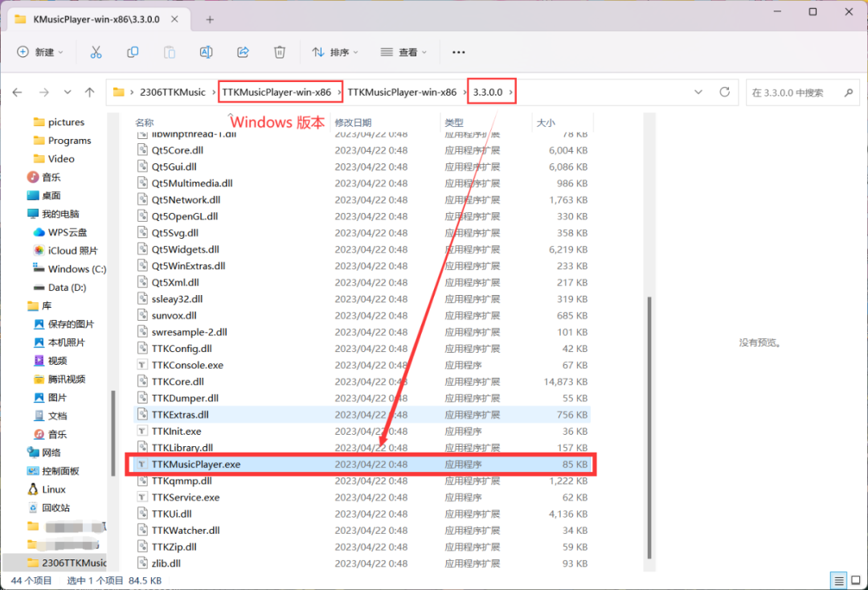Click the file list vertical scrollbar
This screenshot has width=868, height=590.
pyautogui.click(x=649, y=428)
